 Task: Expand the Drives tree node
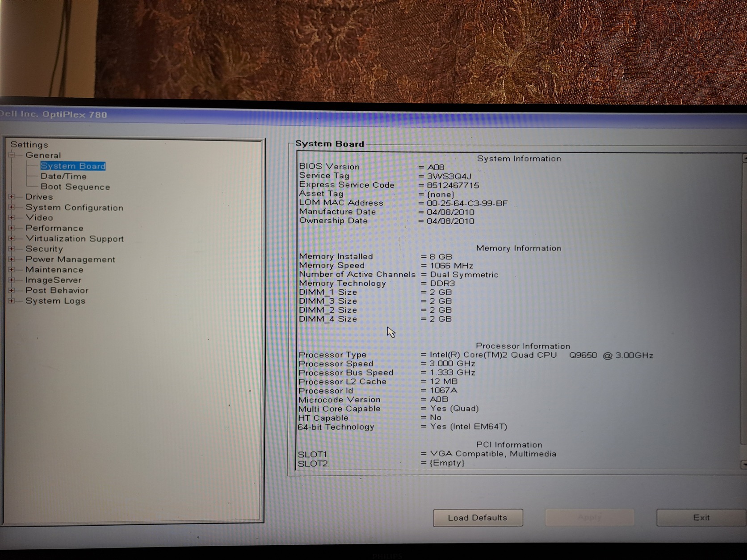click(x=12, y=197)
